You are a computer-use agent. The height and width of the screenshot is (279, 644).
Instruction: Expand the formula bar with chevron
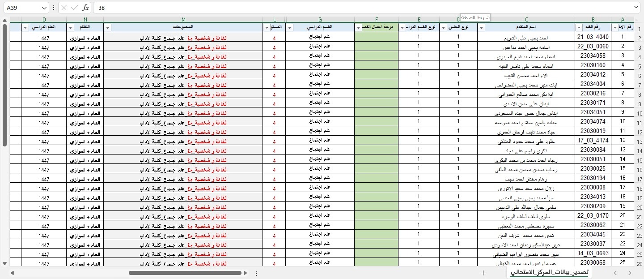636,8
